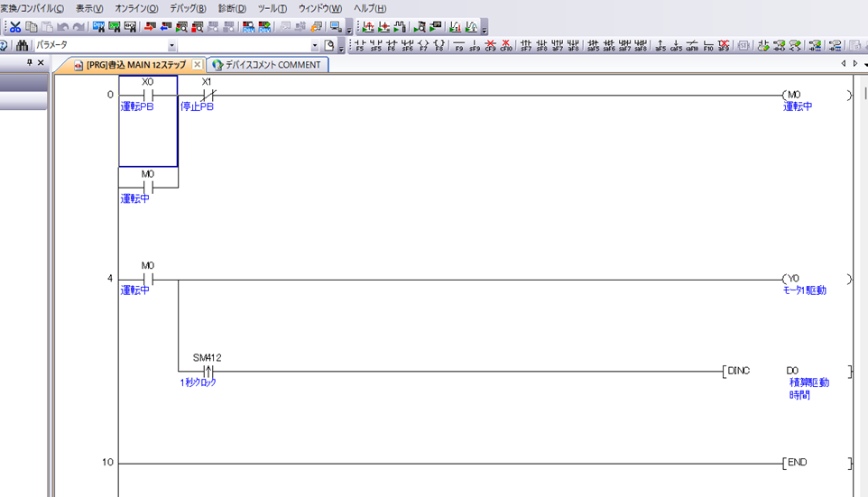Delete vertical line with red cF10 icon

(x=505, y=45)
